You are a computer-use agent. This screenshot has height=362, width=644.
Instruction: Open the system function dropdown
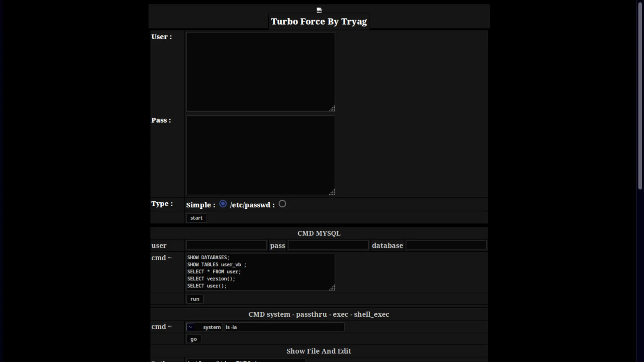click(205, 327)
